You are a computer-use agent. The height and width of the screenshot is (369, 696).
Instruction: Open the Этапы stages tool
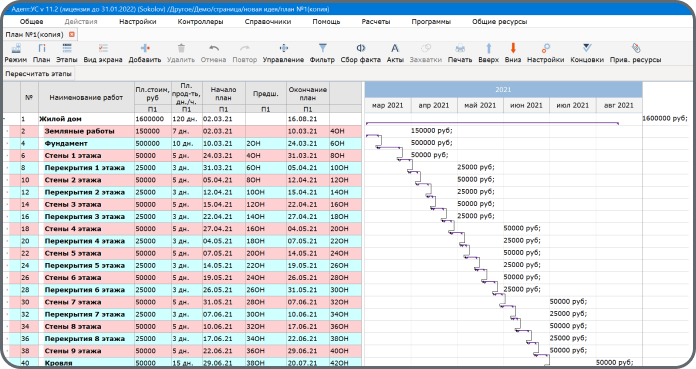point(67,53)
